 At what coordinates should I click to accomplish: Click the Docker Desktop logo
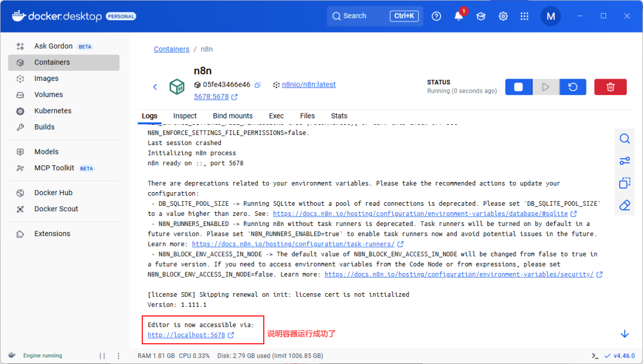[x=57, y=16]
